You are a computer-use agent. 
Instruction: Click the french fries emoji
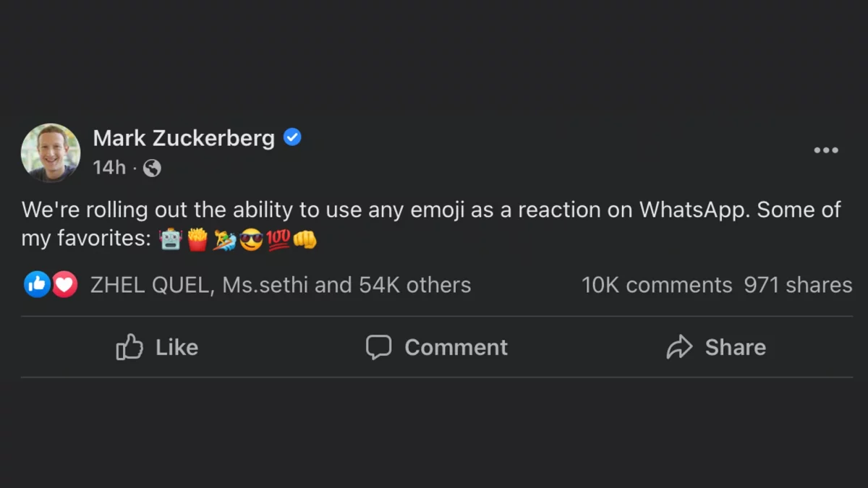[x=197, y=239]
